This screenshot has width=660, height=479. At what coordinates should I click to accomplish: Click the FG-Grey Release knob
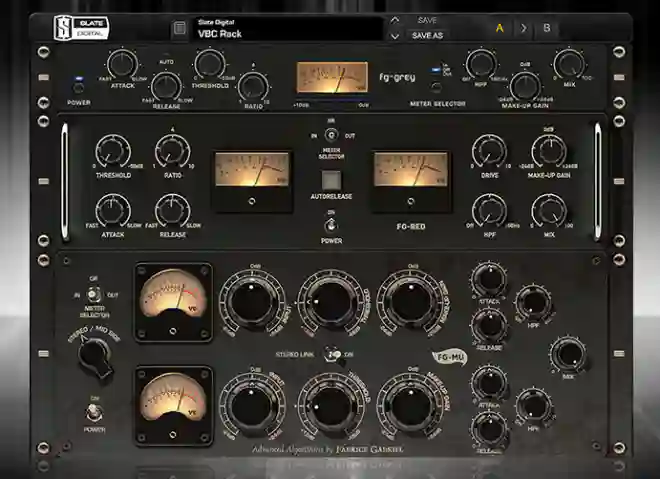click(x=166, y=86)
